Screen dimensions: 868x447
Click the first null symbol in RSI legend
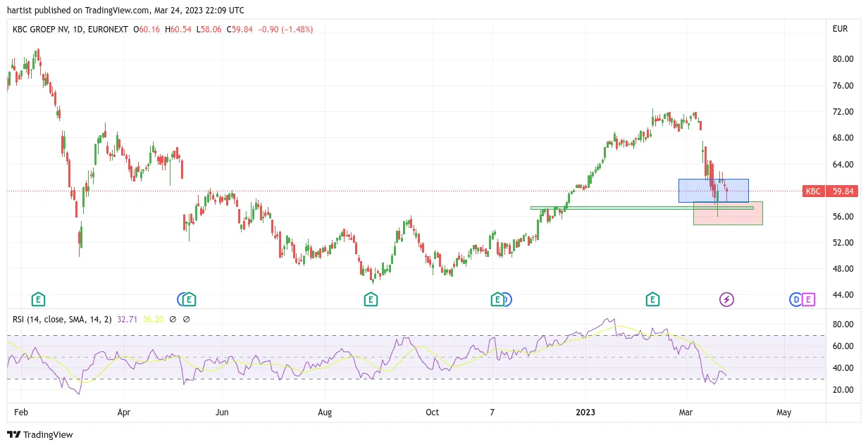(x=173, y=319)
